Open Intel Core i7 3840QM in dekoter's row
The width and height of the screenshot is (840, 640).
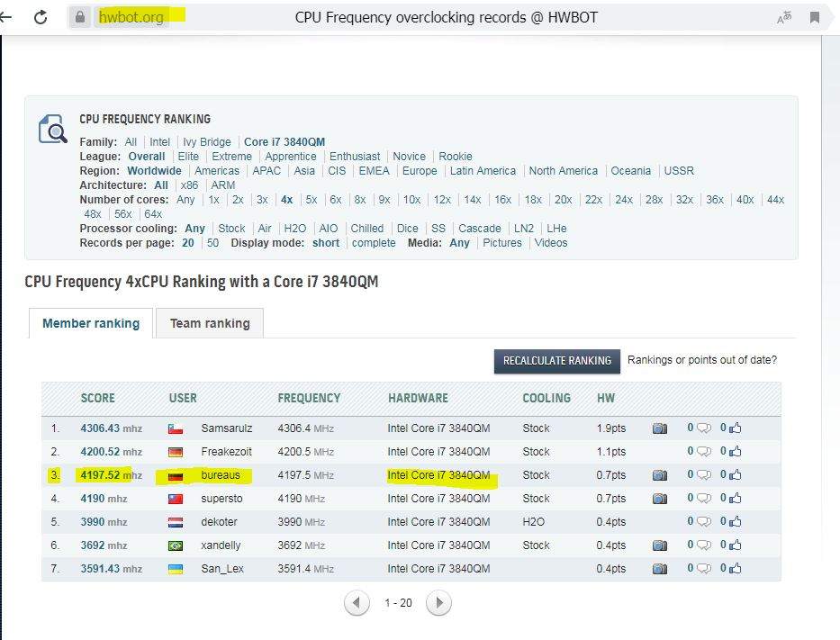click(438, 522)
